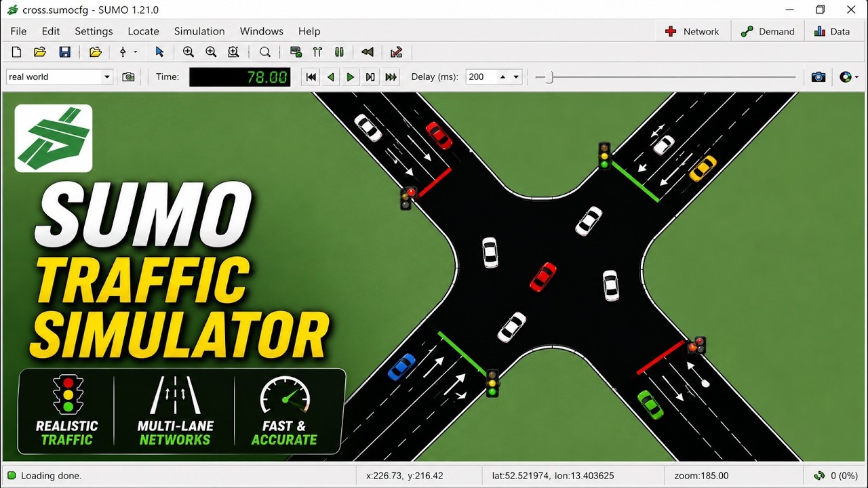
Task: Click the Data button with bar chart
Action: pos(832,31)
